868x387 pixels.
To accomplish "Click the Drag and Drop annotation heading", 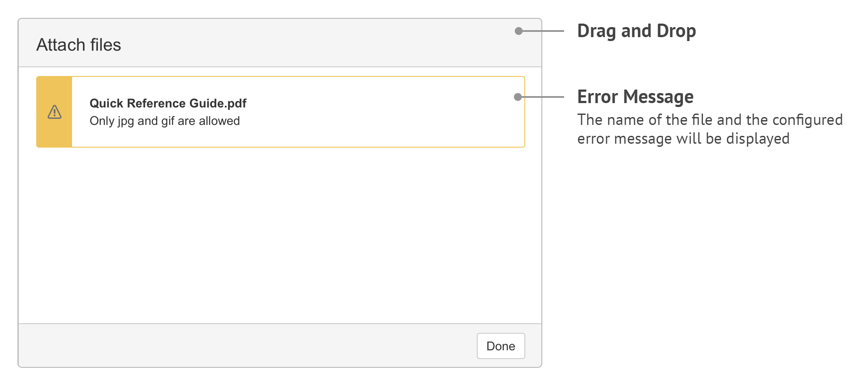I will pos(637,31).
